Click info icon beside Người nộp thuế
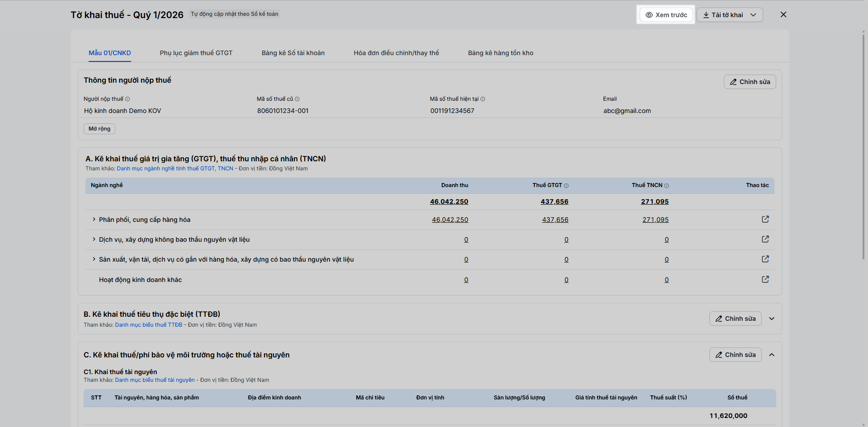Image resolution: width=868 pixels, height=427 pixels. 127,99
